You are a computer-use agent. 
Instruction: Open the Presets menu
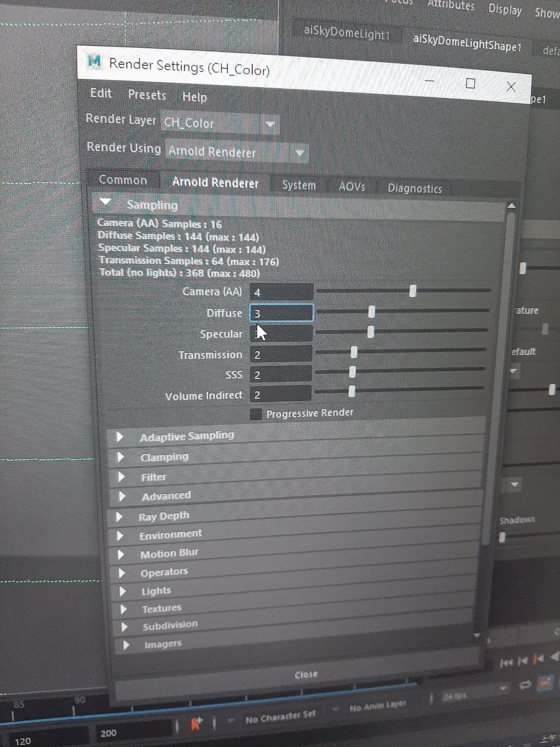pyautogui.click(x=147, y=95)
